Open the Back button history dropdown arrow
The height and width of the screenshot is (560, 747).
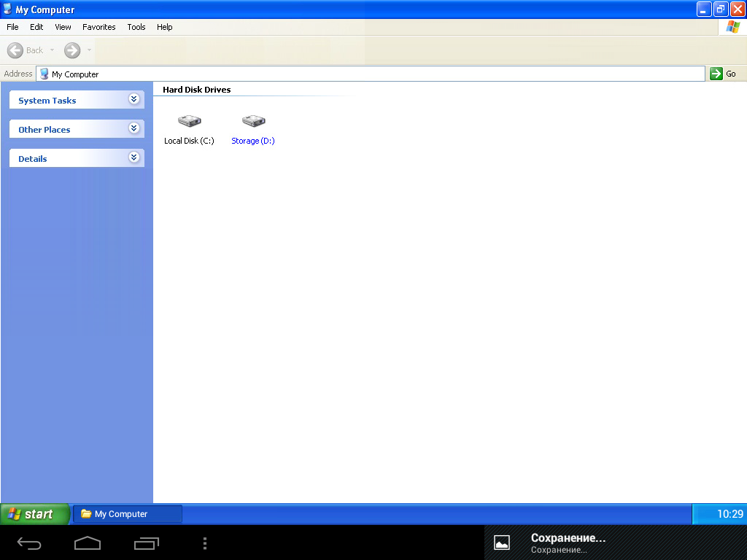(52, 50)
